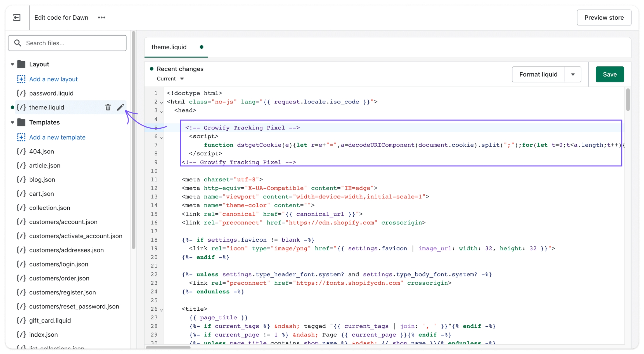Click the code editor vertical scrollbar

[628, 100]
